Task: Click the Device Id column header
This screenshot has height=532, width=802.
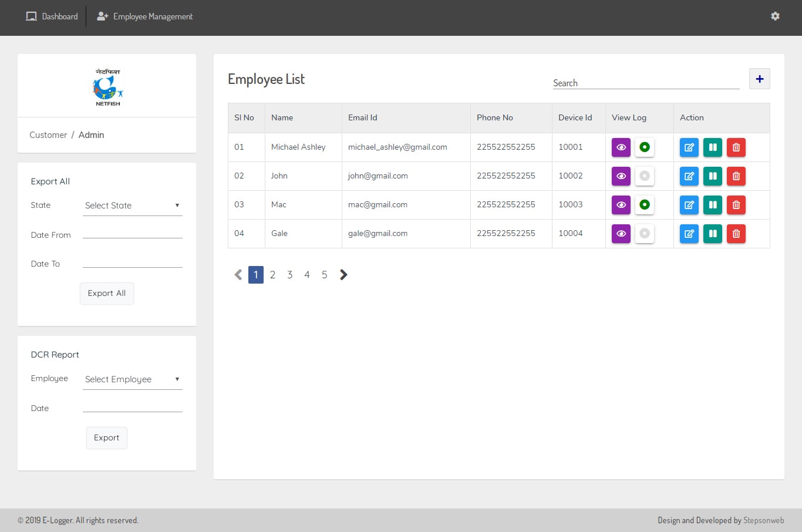Action: pyautogui.click(x=575, y=118)
